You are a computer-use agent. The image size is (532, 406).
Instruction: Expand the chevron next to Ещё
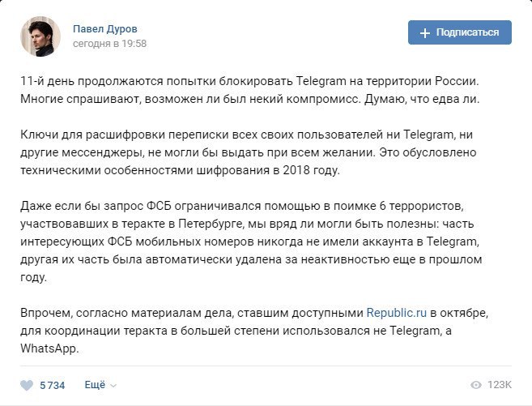tap(113, 386)
